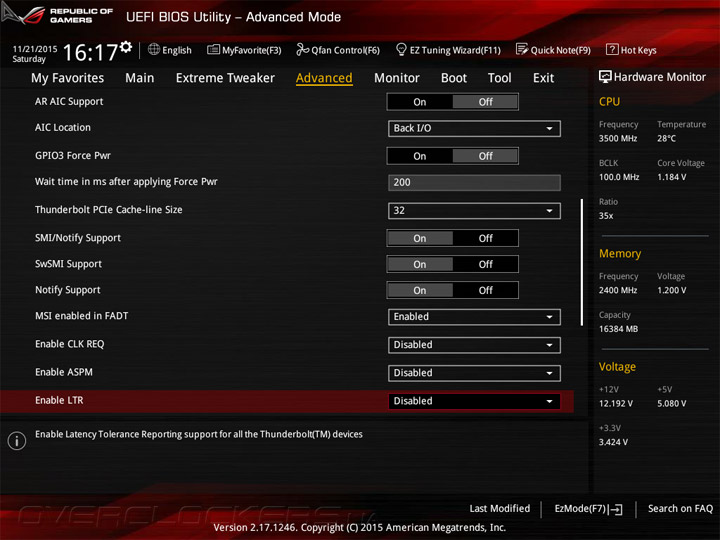Set SMI/Notify Support to On

tap(420, 238)
